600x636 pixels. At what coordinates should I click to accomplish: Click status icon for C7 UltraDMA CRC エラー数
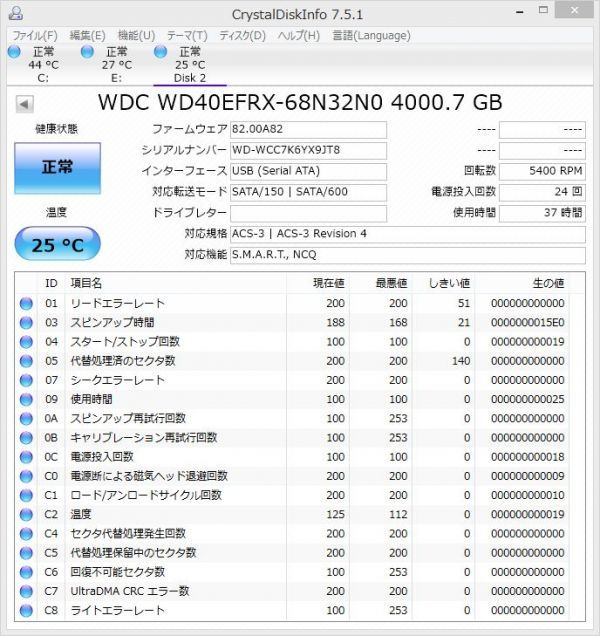(x=26, y=591)
